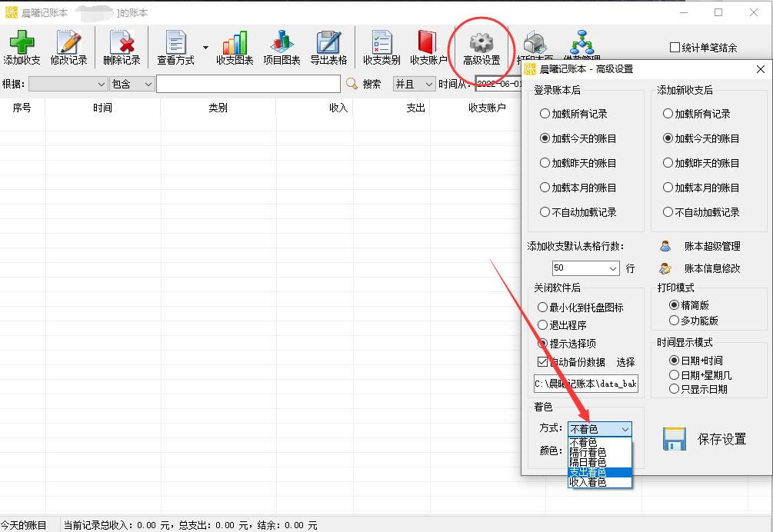Click the 保存设置 button text
The image size is (773, 532).
point(721,439)
